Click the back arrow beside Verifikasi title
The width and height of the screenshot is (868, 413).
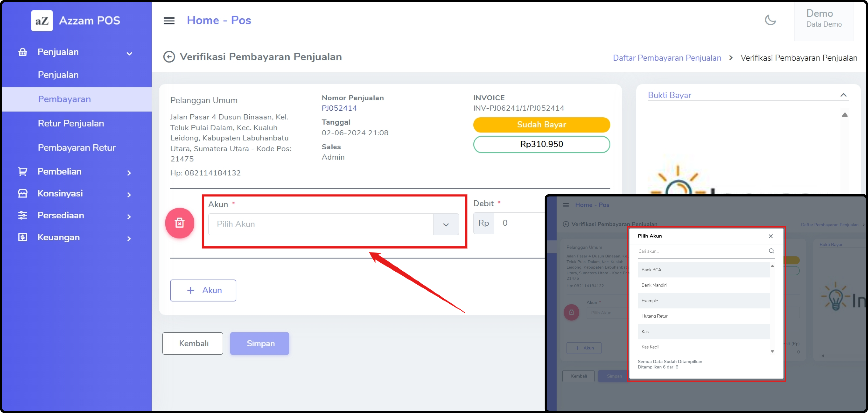click(169, 57)
